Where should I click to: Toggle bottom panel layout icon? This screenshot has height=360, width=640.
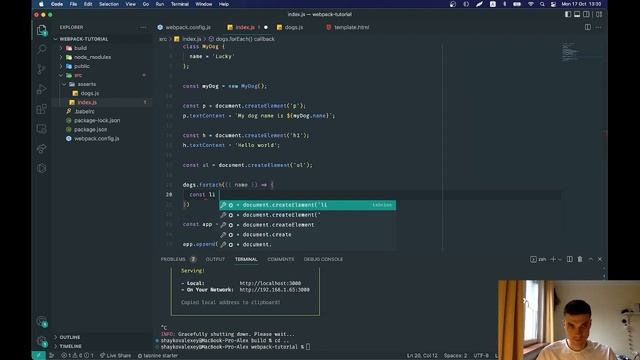577,14
